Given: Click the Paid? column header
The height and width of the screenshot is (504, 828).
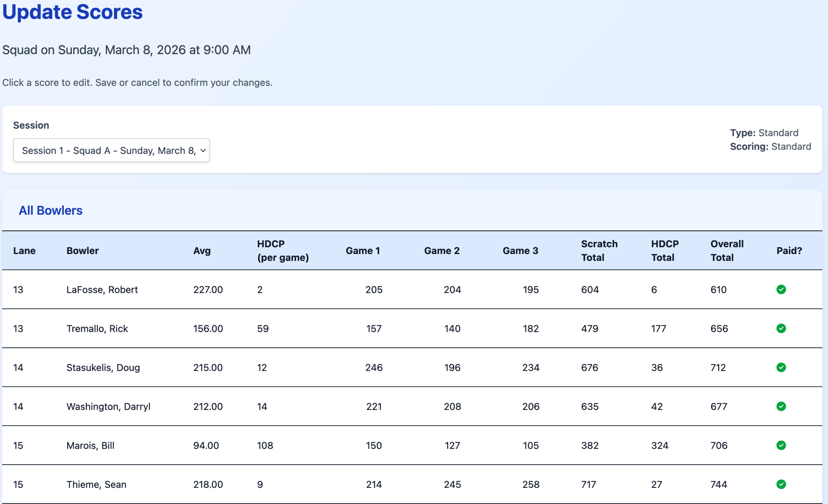Looking at the screenshot, I should (x=789, y=250).
